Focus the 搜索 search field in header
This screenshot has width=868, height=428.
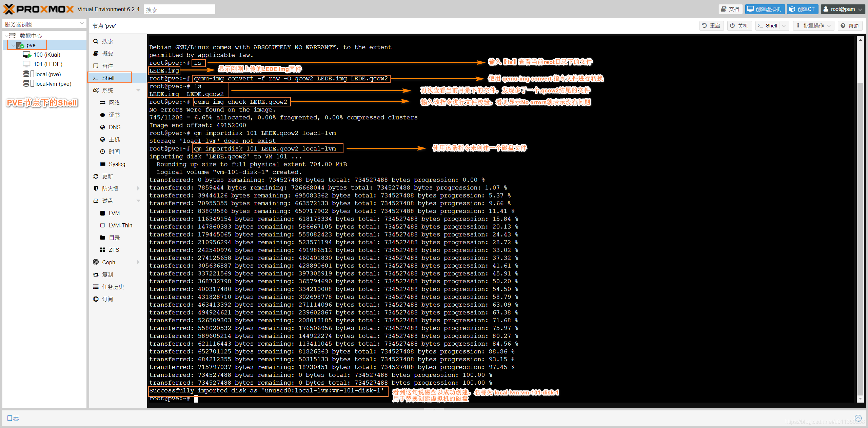179,9
